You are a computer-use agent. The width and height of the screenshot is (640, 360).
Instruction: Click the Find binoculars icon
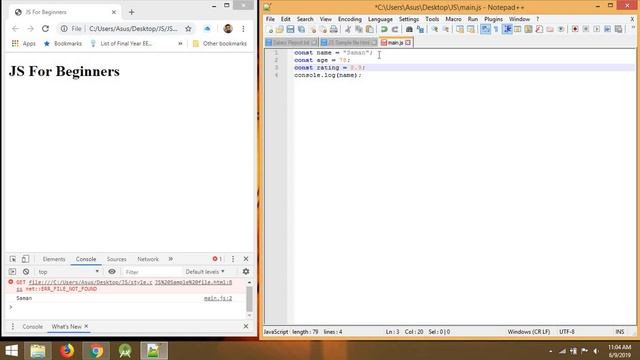(409, 29)
